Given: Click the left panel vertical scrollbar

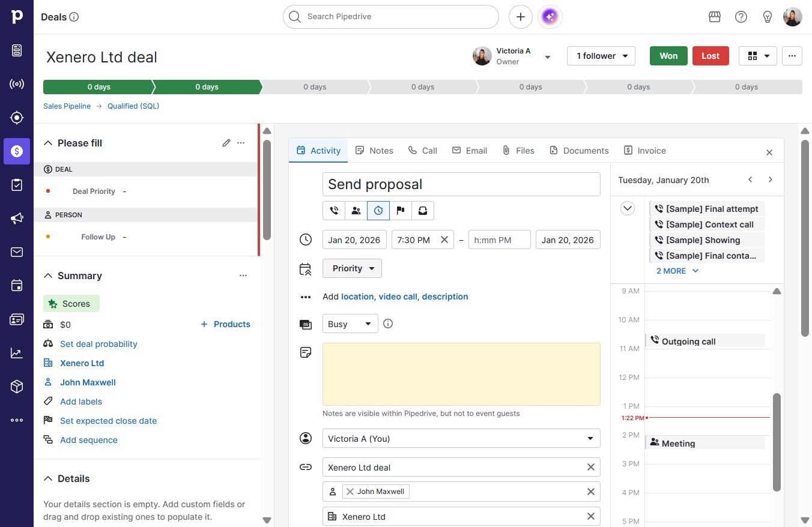Looking at the screenshot, I should click(x=267, y=190).
